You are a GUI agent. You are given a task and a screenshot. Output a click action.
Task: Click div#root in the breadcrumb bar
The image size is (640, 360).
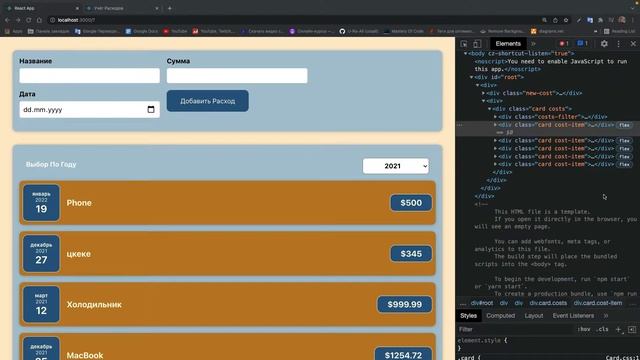coord(482,303)
